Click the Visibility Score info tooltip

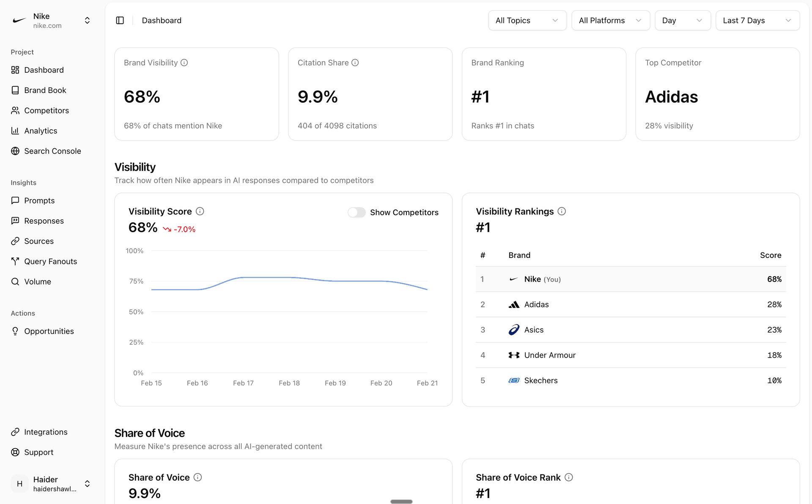[x=200, y=211]
